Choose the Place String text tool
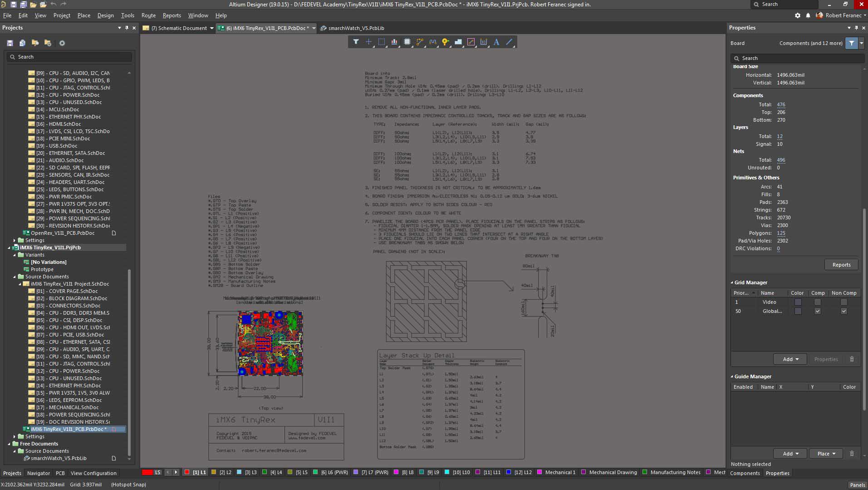This screenshot has width=868, height=490. 496,42
